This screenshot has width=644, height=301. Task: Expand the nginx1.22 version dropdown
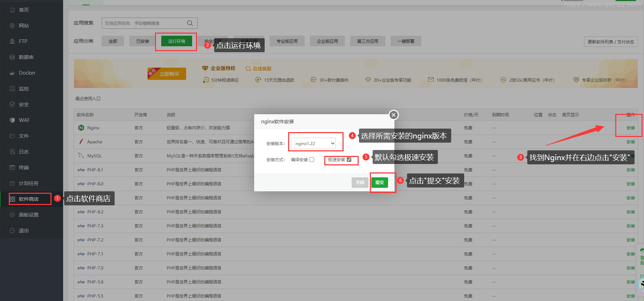[x=313, y=143]
